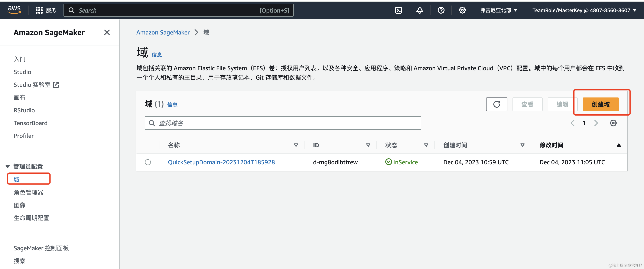Click the 编辑 button
This screenshot has height=269, width=644.
tap(562, 104)
